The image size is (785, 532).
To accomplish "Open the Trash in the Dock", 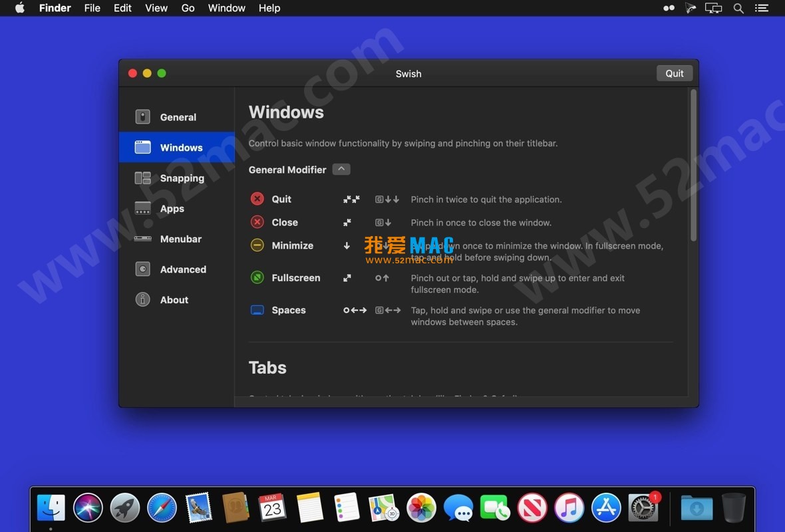I will click(x=733, y=507).
